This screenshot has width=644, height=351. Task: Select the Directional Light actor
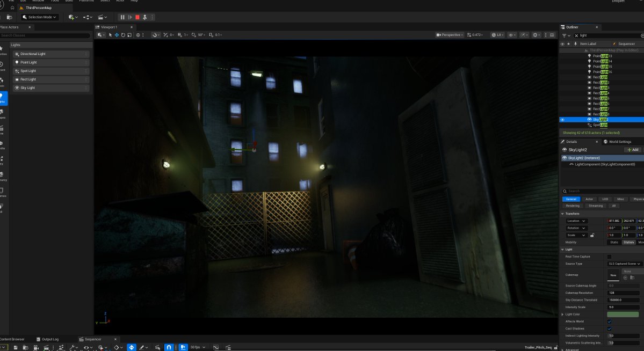[x=51, y=54]
